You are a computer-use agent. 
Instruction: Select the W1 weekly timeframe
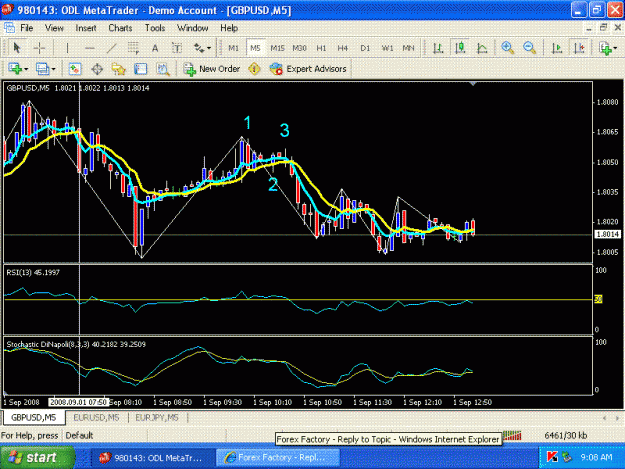point(387,48)
